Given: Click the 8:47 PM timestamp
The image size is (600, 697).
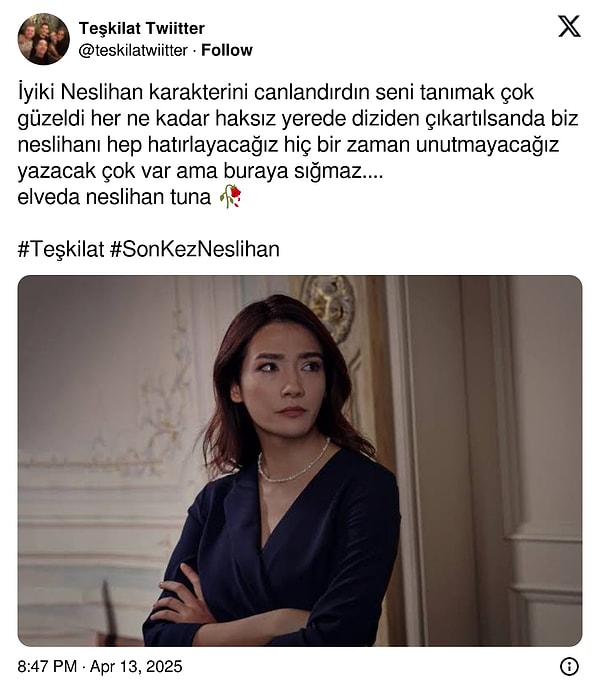Looking at the screenshot, I should (47, 666).
